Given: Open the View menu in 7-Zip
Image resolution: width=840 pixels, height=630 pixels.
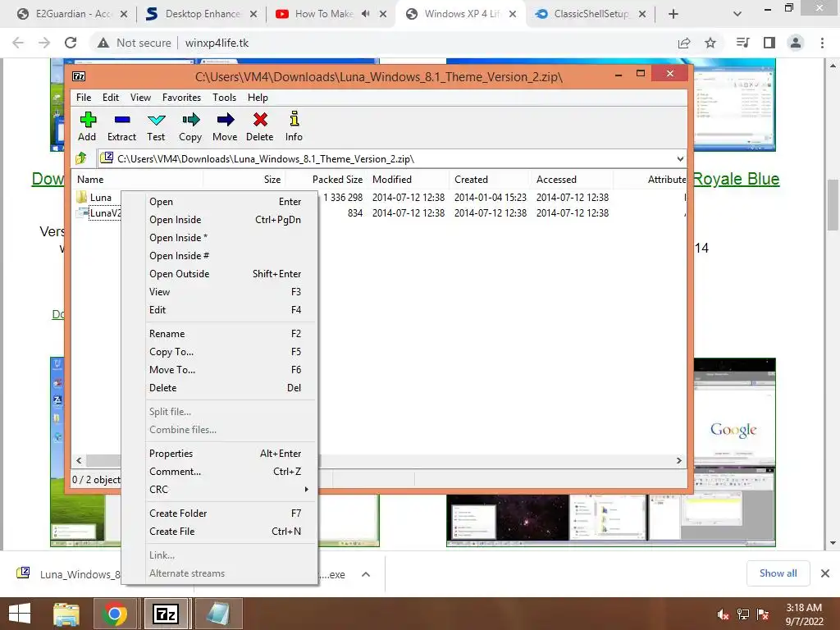Looking at the screenshot, I should tap(140, 98).
